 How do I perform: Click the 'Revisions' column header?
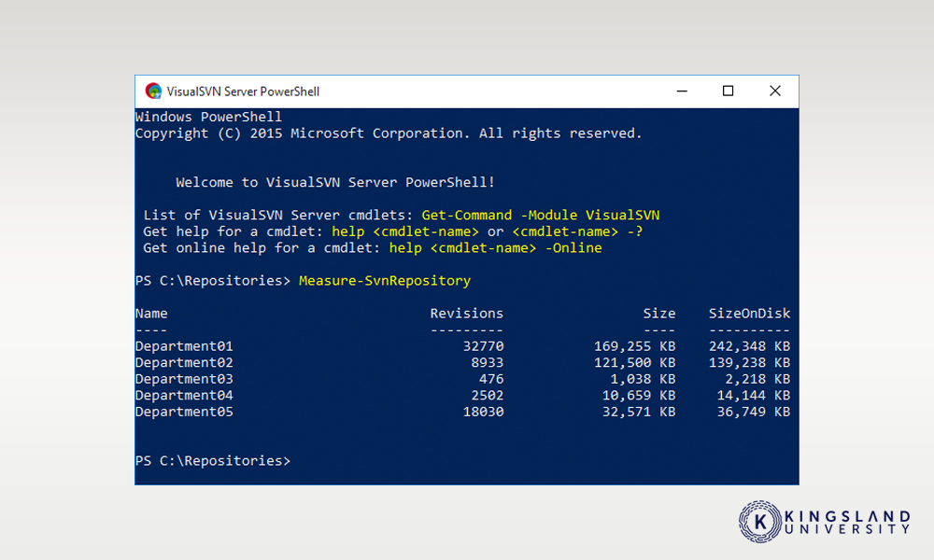[466, 313]
